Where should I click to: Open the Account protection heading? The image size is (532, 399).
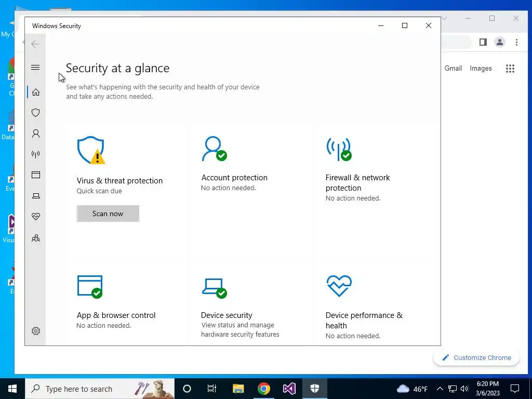[x=234, y=178]
